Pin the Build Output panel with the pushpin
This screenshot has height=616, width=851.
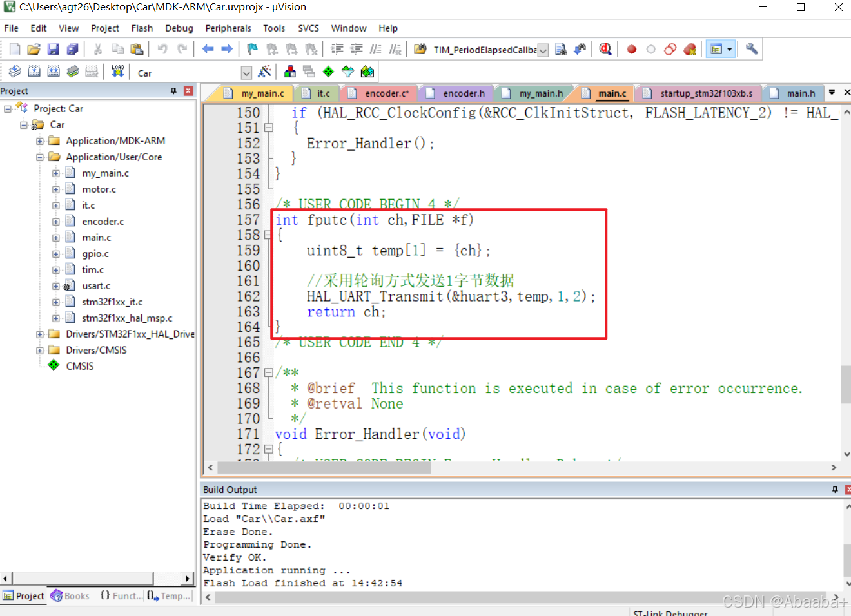tap(835, 490)
